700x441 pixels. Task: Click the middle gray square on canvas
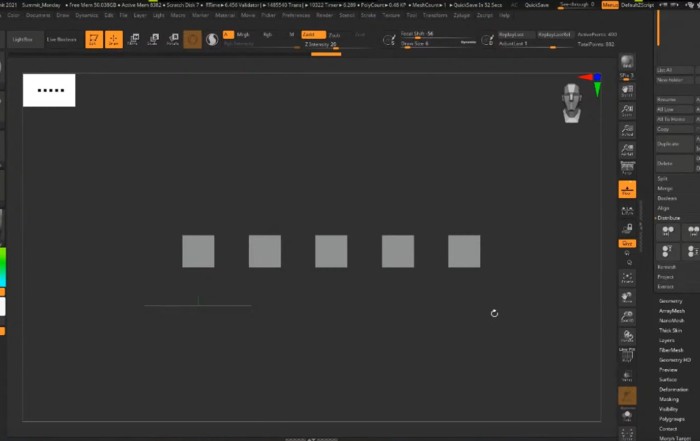[x=331, y=251]
